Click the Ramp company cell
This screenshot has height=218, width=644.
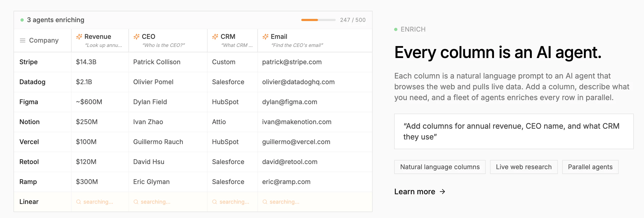pos(43,182)
